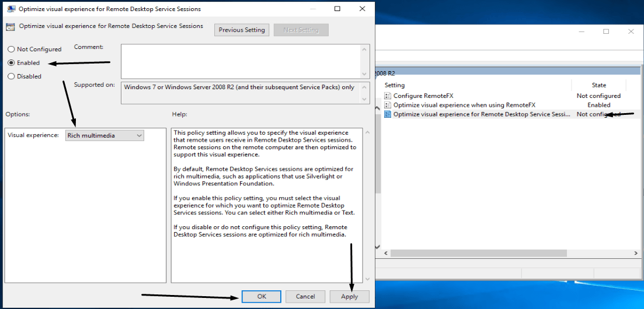Select the Not Configured radio button
Image resolution: width=644 pixels, height=309 pixels.
coord(11,50)
